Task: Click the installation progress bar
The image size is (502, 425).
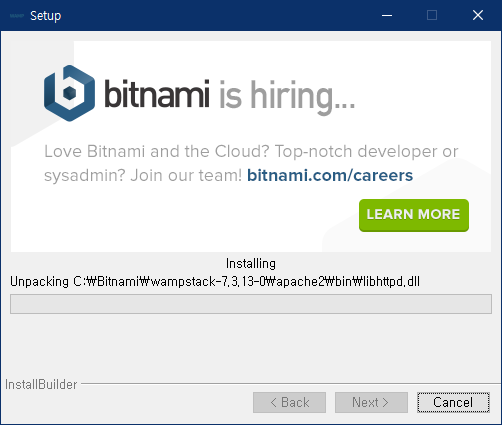Action: pos(251,304)
